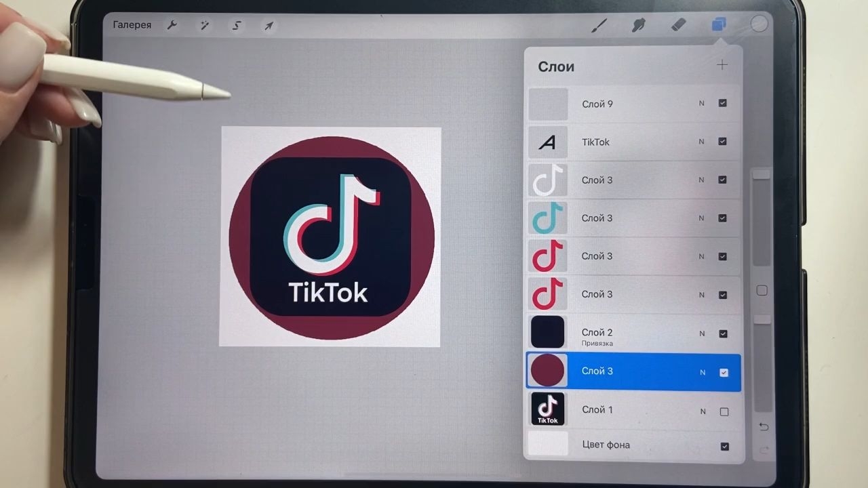Tap the white note layer thumbnail
This screenshot has height=488, width=868.
pos(548,180)
